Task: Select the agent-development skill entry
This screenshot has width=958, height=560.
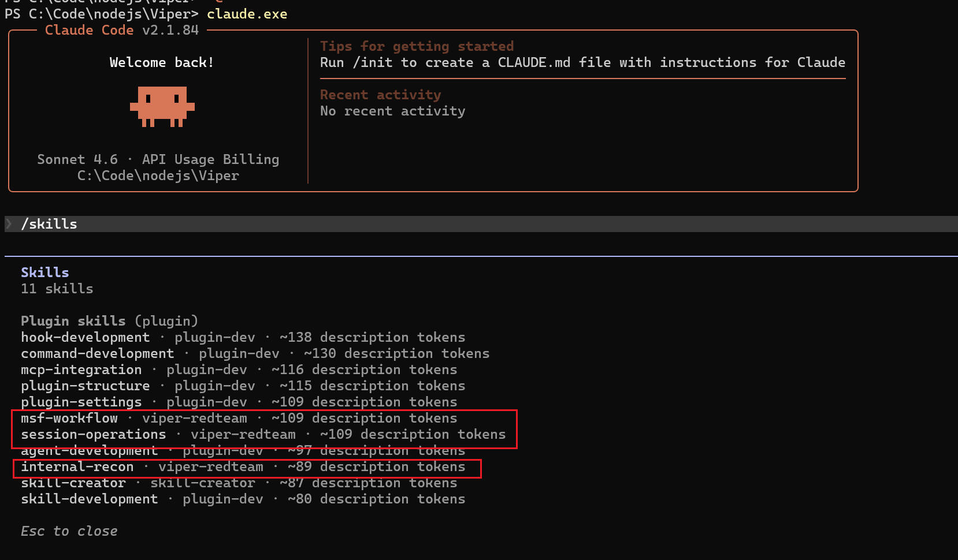Action: (x=89, y=450)
